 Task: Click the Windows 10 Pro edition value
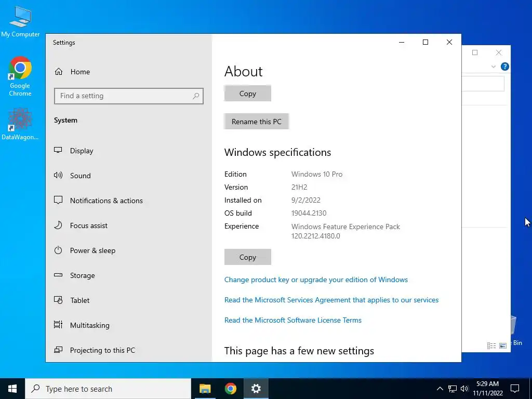(317, 175)
